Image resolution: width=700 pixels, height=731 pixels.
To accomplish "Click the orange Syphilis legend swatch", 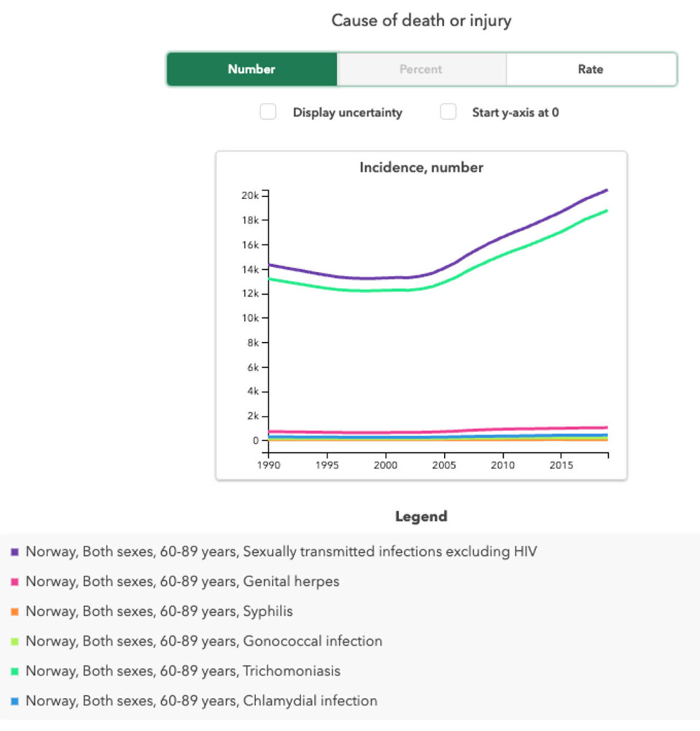I will click(x=15, y=612).
